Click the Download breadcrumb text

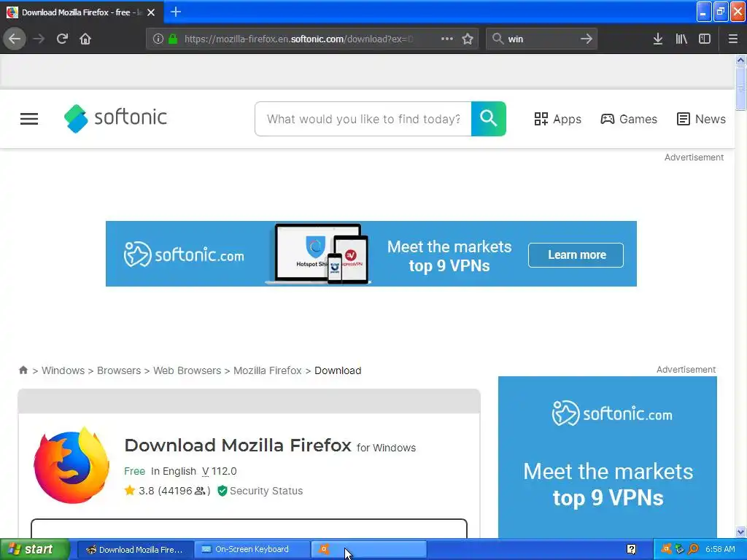coord(338,370)
